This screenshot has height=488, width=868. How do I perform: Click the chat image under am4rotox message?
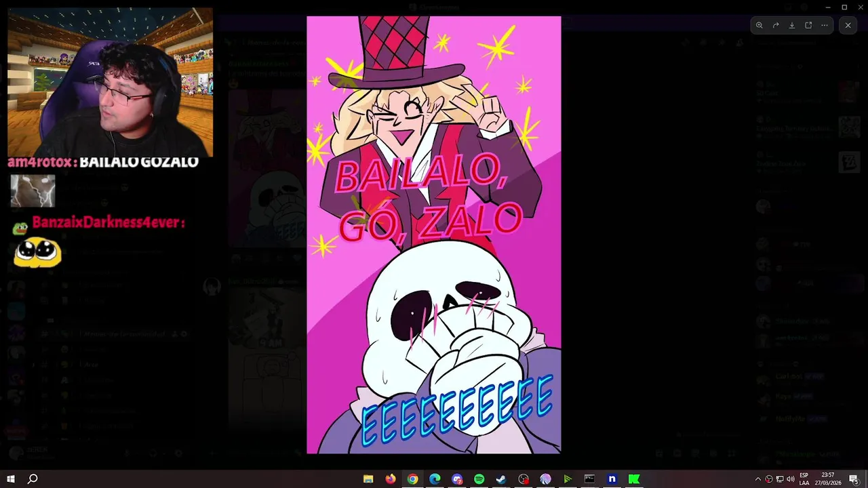pyautogui.click(x=33, y=191)
